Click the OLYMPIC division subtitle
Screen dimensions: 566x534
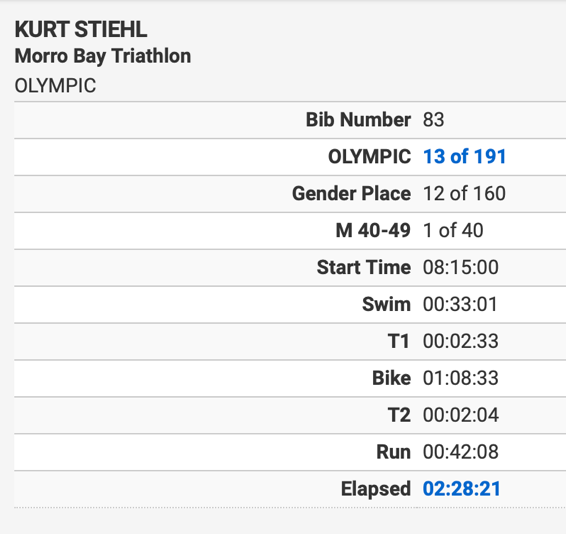[55, 86]
